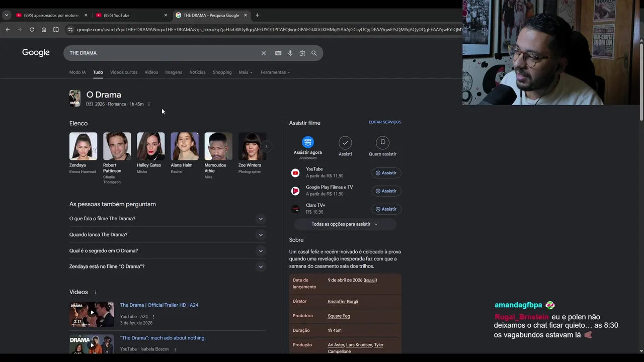
Task: Click the Claro TV+ provider logo
Action: click(295, 209)
